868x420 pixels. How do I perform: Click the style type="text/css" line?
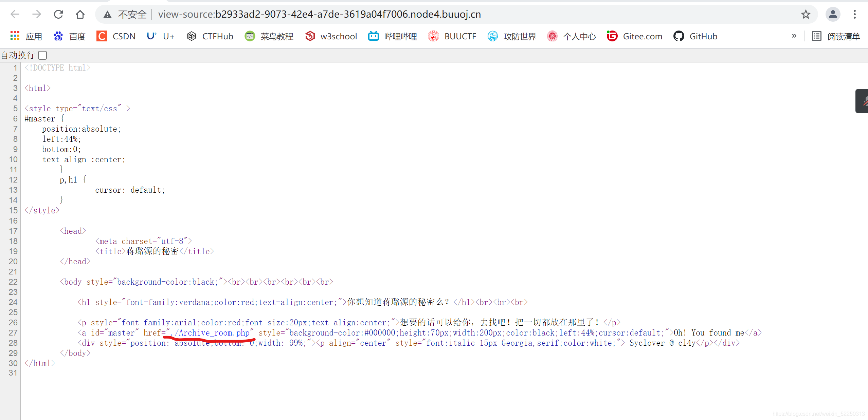77,109
